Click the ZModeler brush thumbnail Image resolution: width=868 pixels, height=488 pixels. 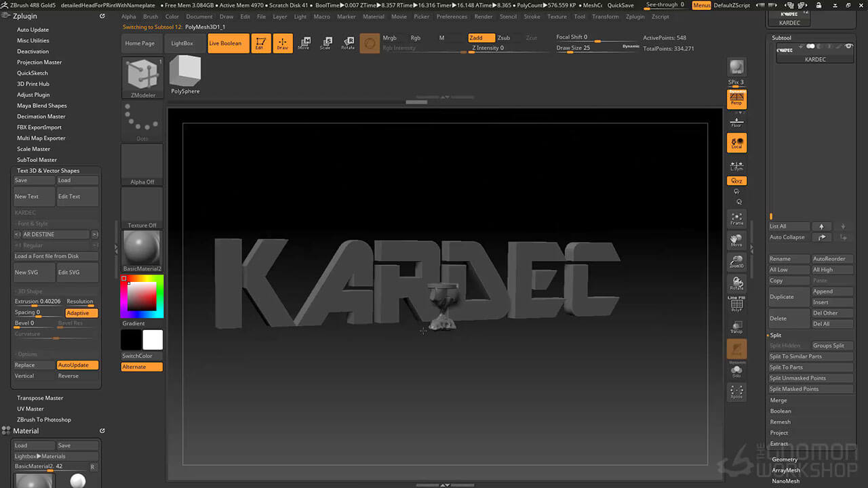(x=142, y=77)
